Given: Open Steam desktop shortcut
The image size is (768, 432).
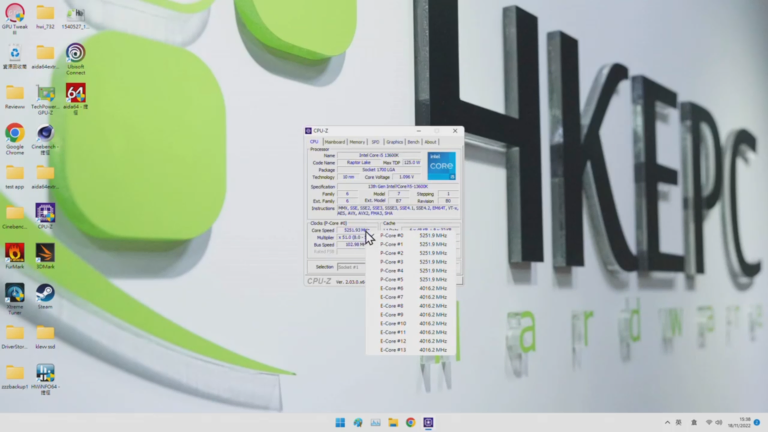Looking at the screenshot, I should pyautogui.click(x=45, y=296).
